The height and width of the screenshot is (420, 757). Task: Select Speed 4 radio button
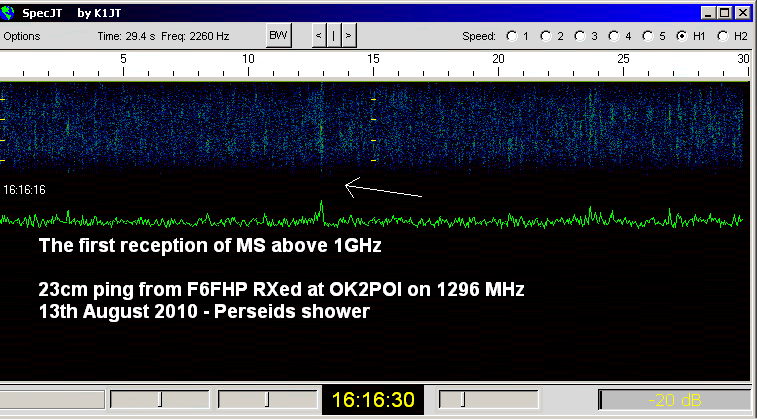click(614, 36)
